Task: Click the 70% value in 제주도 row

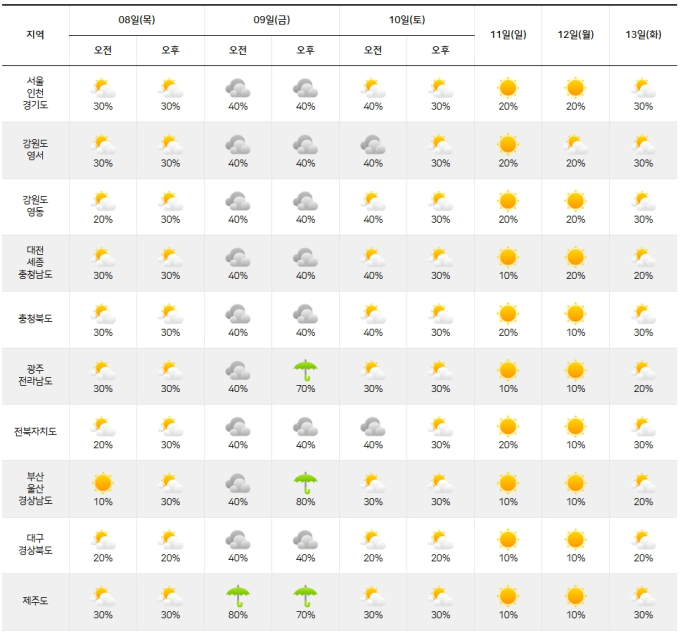Action: 305,615
